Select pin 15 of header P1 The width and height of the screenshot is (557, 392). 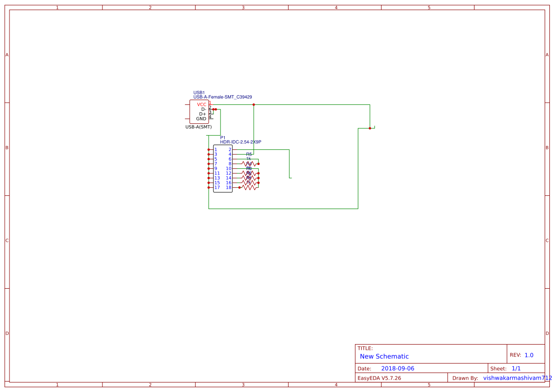tap(217, 183)
